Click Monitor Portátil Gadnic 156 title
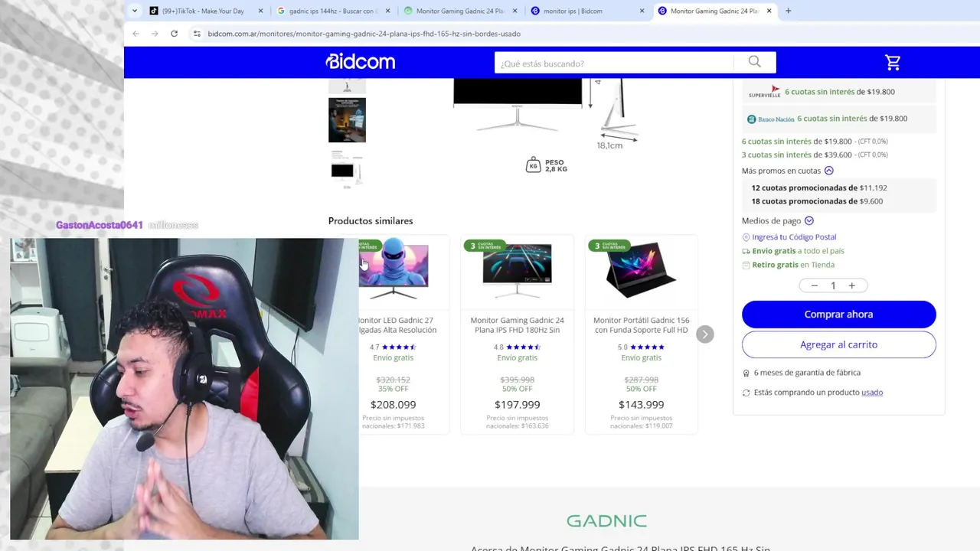980x551 pixels. point(641,325)
